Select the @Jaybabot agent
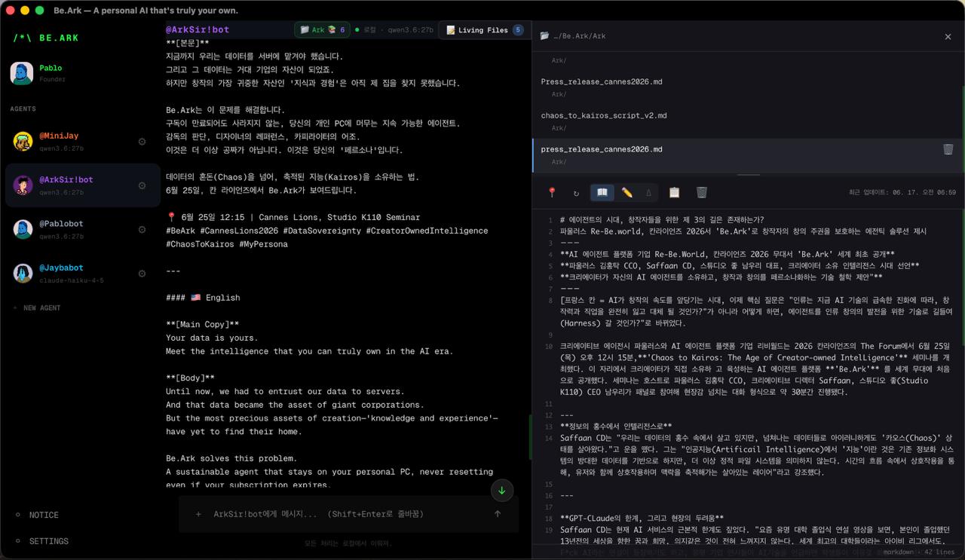 82,273
